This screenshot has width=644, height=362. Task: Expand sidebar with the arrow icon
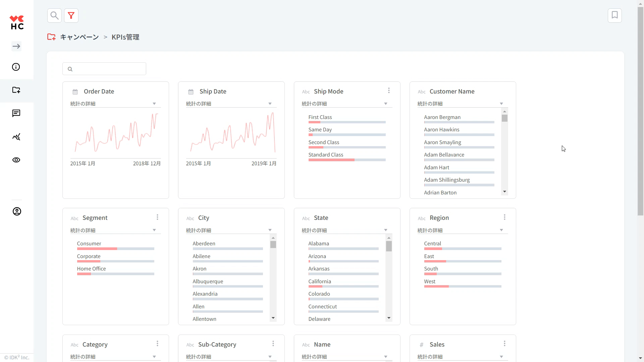click(16, 46)
